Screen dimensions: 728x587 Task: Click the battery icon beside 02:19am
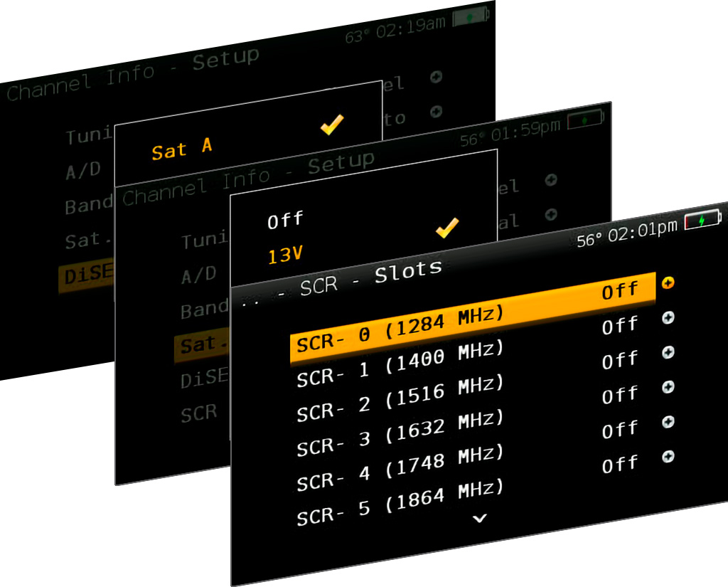coord(471,16)
